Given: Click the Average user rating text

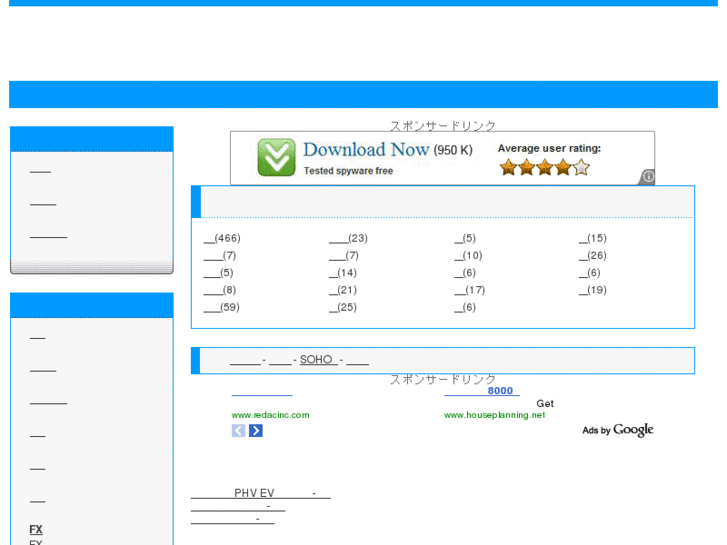Looking at the screenshot, I should (x=549, y=148).
